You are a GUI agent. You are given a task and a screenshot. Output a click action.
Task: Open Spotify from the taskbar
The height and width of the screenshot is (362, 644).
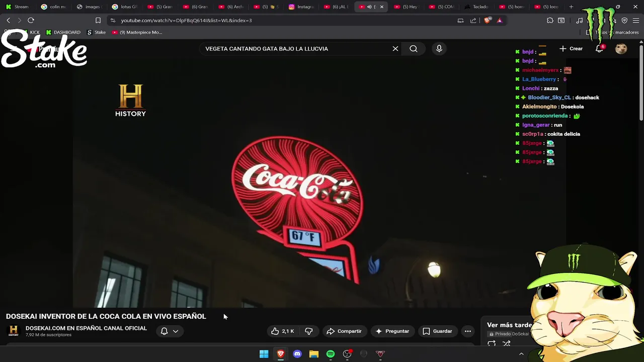click(x=331, y=354)
